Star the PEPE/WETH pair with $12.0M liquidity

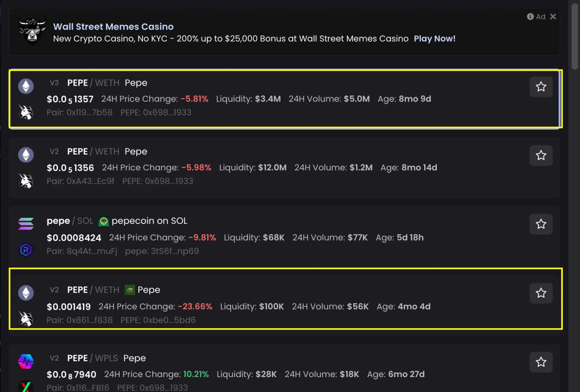[541, 155]
